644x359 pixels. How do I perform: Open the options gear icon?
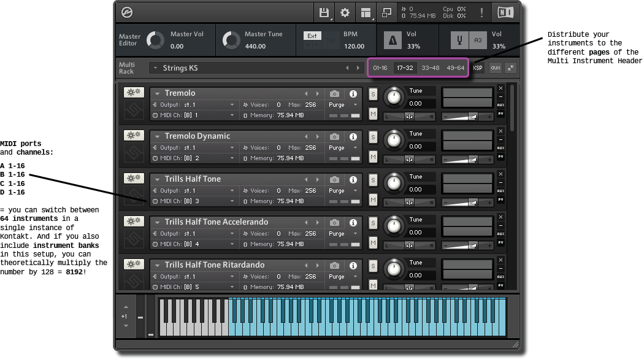coord(345,13)
